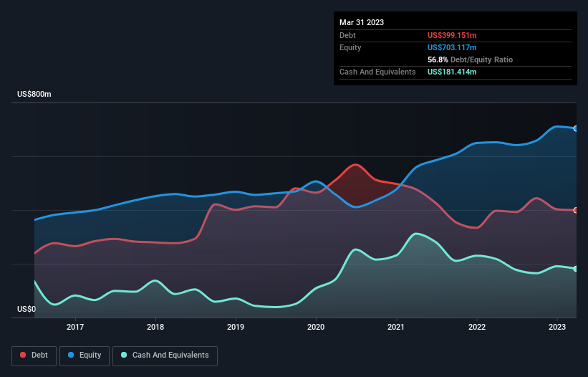The height and width of the screenshot is (377, 588).
Task: Click the Debt row label in tooltip
Action: click(x=347, y=35)
